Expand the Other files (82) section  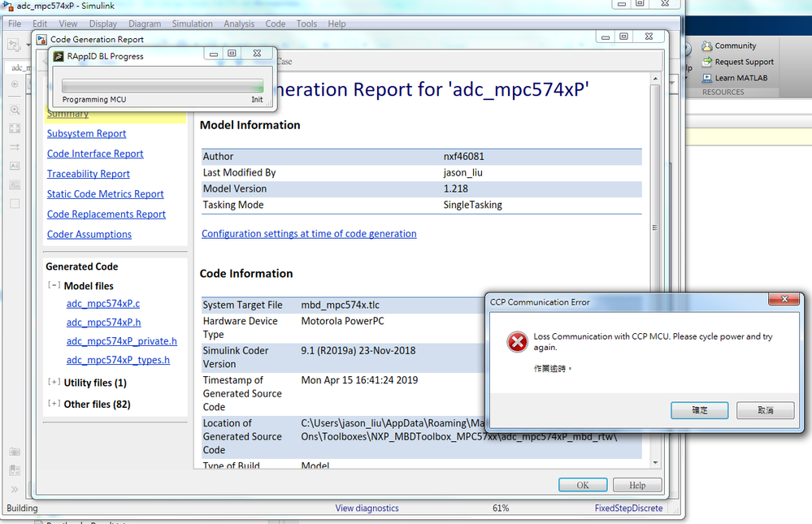coord(54,403)
